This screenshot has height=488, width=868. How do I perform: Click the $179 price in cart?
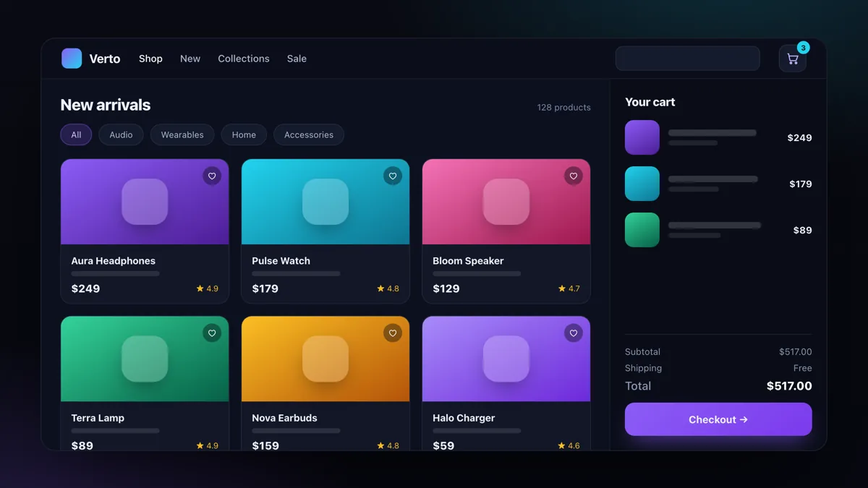(801, 184)
